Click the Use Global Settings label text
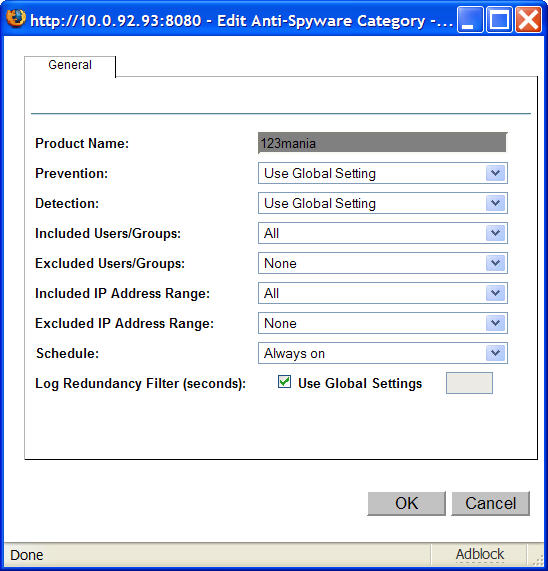The image size is (548, 571). [x=360, y=383]
